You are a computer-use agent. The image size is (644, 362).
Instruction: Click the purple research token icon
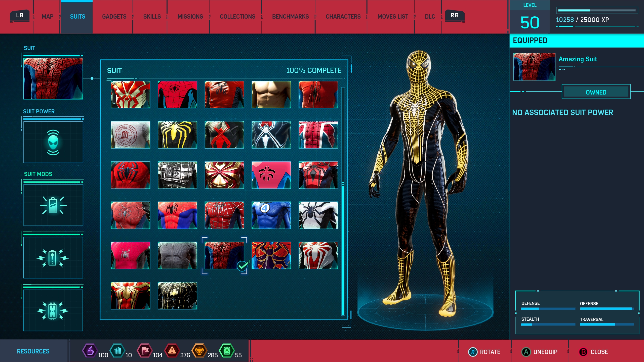(90, 350)
